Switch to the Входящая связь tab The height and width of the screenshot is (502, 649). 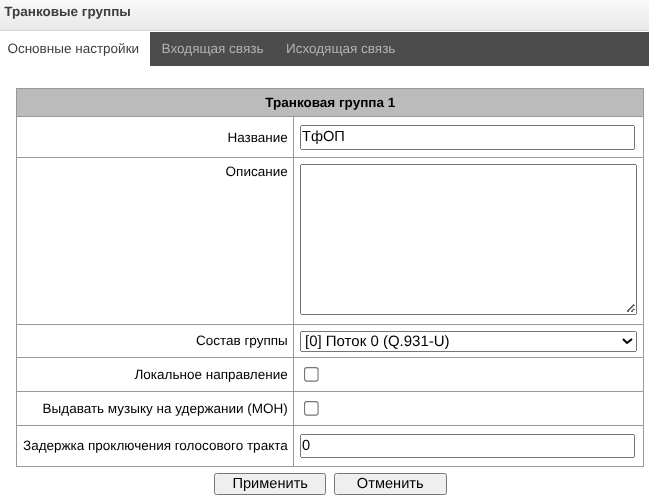click(212, 48)
